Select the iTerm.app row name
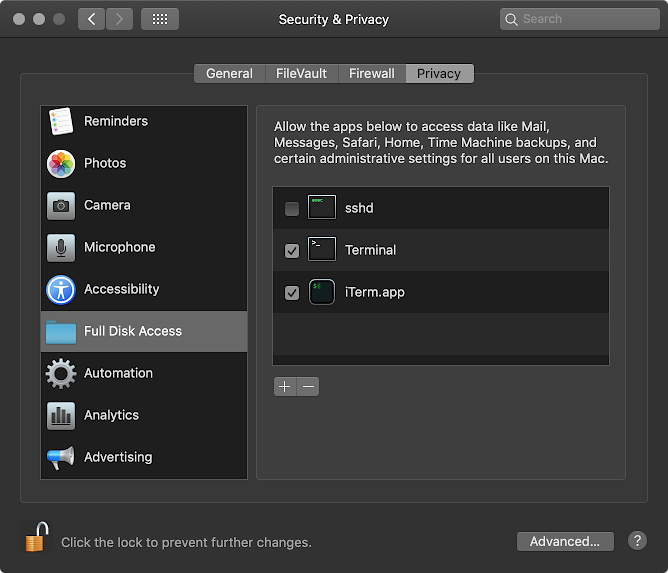The image size is (668, 573). click(375, 293)
